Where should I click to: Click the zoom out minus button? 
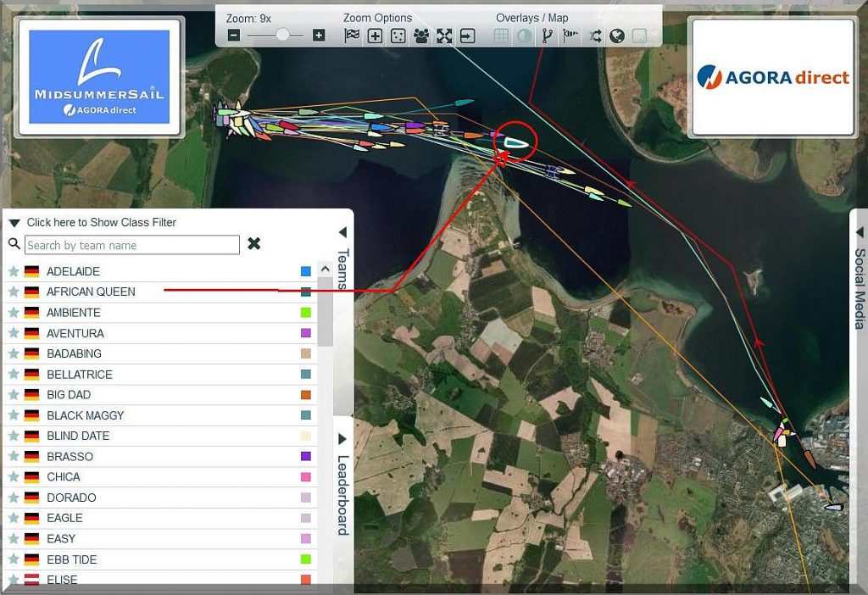click(233, 36)
